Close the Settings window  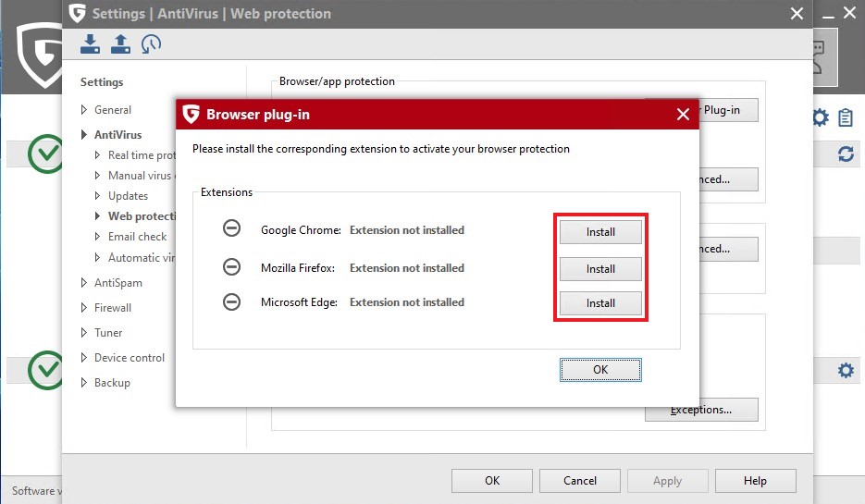797,13
